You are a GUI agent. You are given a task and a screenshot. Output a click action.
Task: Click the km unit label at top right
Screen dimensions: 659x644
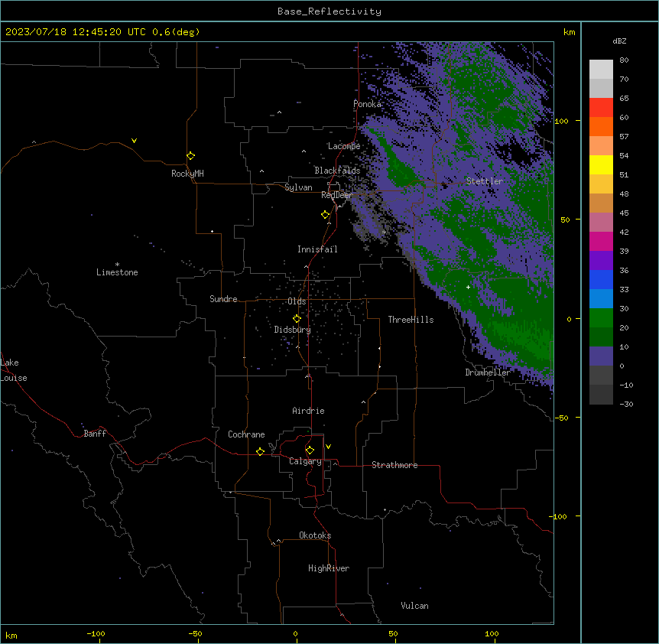tap(569, 32)
